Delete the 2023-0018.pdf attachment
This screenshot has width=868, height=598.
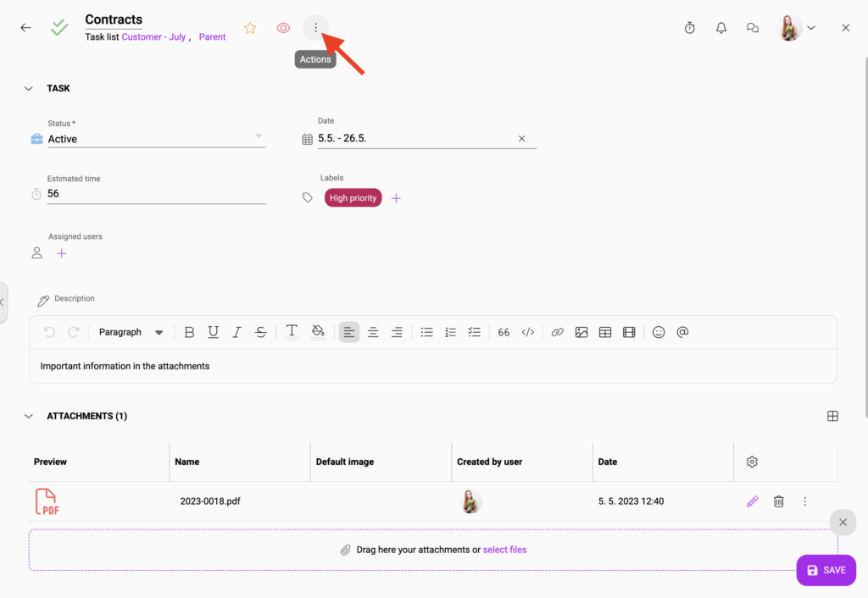(x=778, y=501)
